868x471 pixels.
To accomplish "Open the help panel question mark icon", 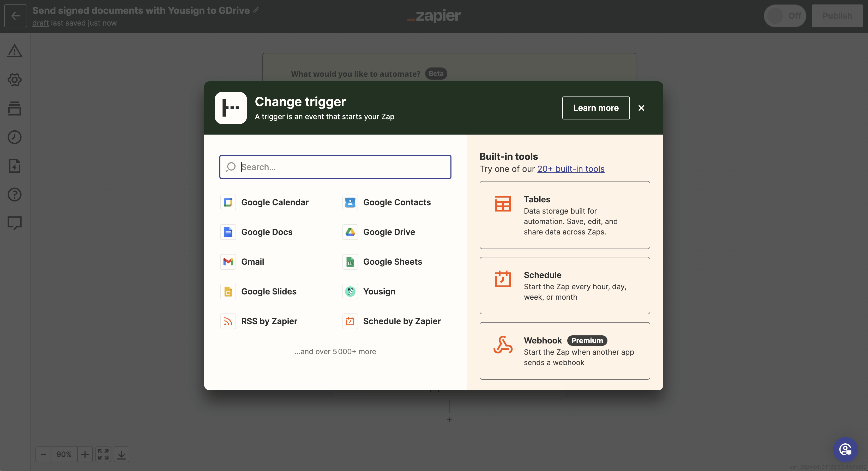I will 15,194.
